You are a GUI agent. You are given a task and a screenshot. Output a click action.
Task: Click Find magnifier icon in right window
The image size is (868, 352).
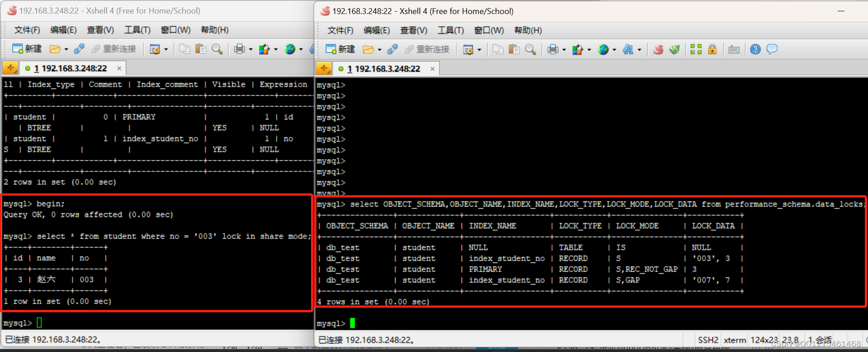tap(530, 49)
